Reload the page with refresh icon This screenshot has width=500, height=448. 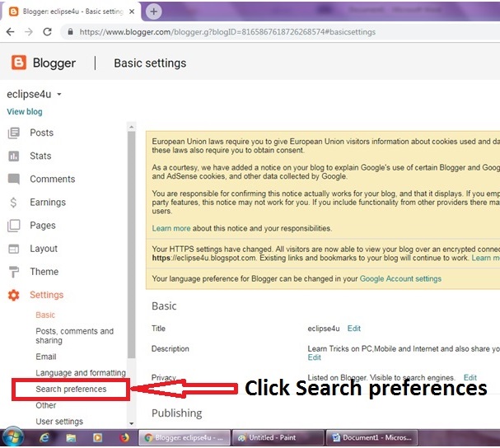[x=48, y=31]
